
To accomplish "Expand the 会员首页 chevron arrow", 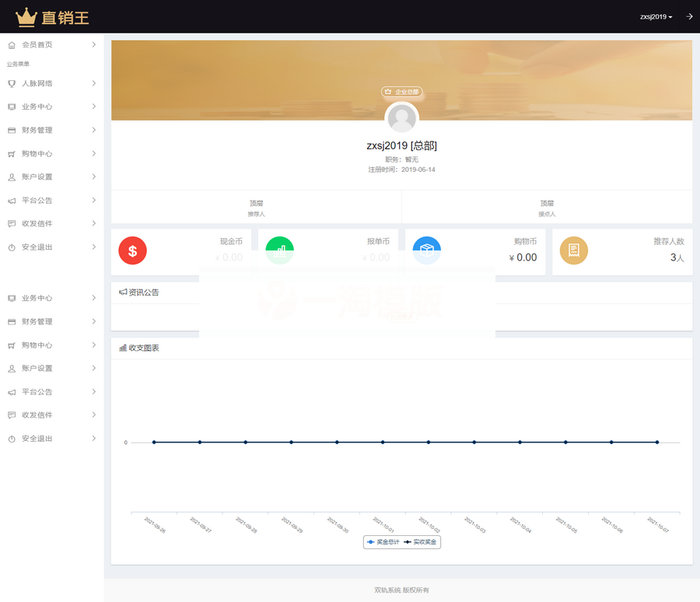I will (x=93, y=45).
